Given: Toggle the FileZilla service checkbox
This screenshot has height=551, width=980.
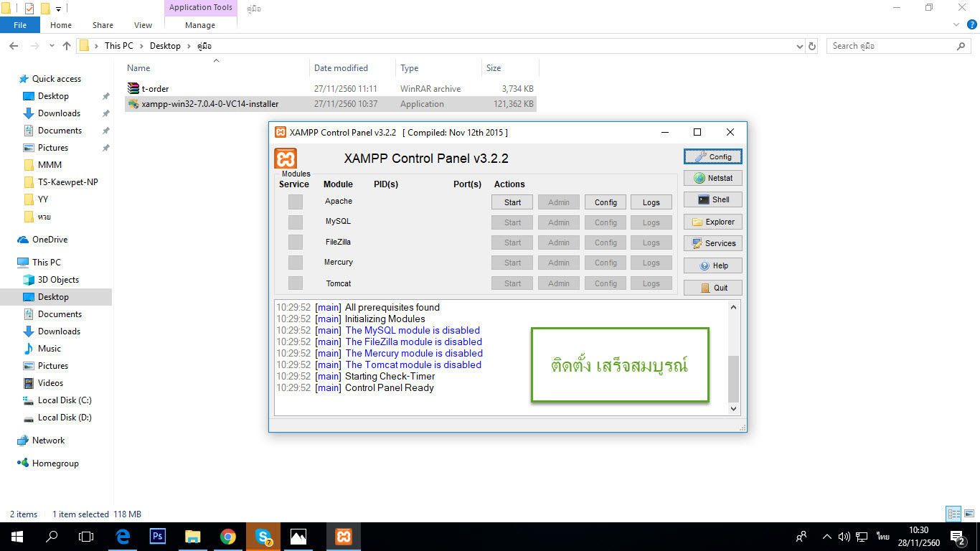Looking at the screenshot, I should point(296,242).
